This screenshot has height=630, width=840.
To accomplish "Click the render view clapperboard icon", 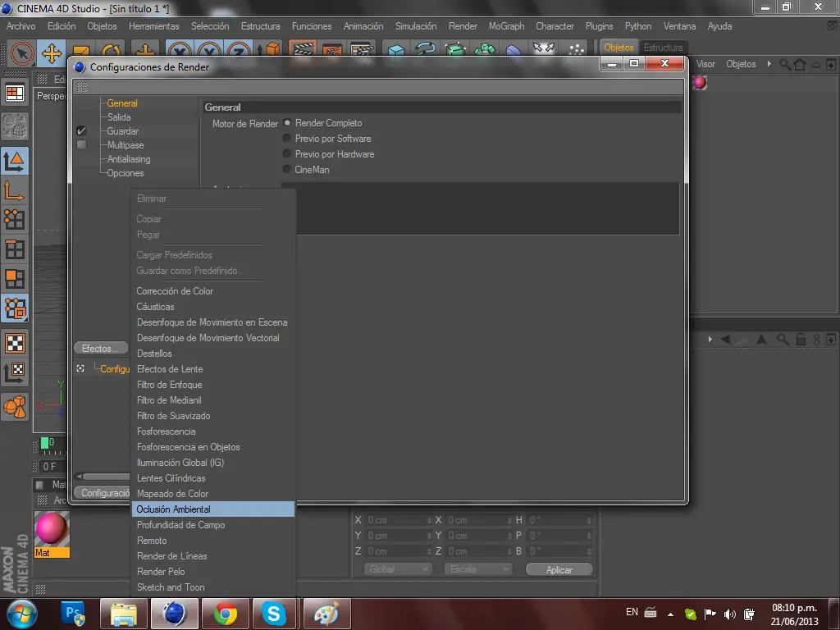I will pyautogui.click(x=303, y=50).
